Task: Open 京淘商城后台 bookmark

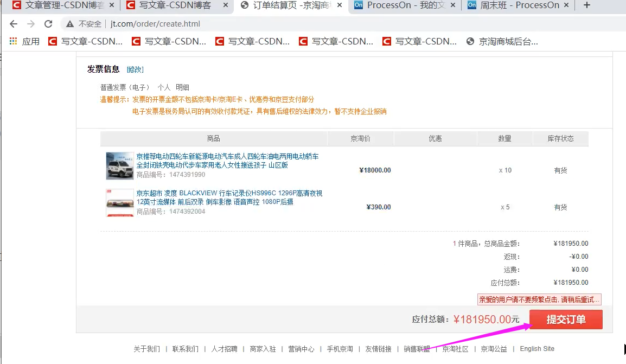Action: pos(502,41)
